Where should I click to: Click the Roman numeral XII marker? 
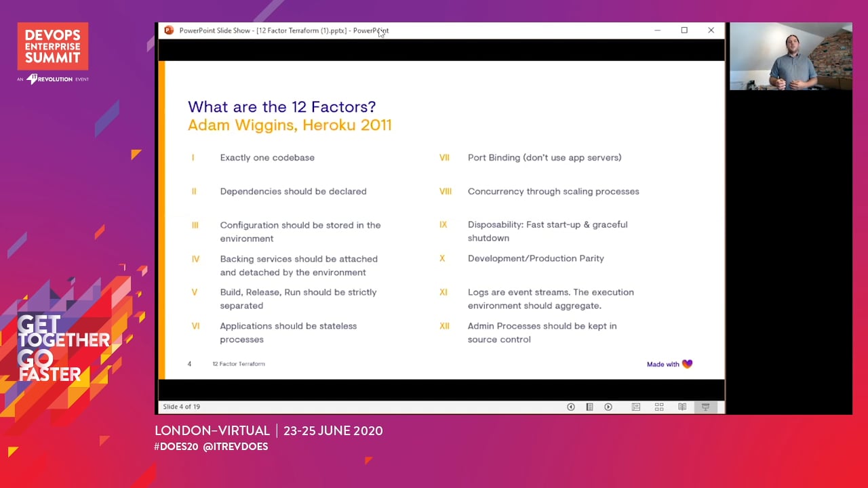(x=444, y=326)
